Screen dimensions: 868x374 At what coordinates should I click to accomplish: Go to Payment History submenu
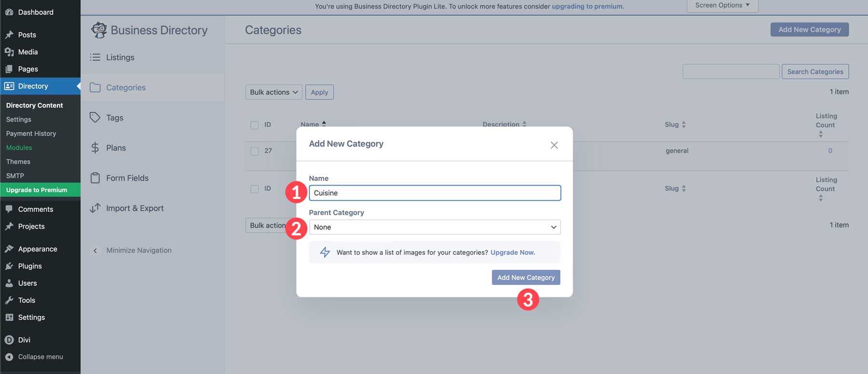[31, 134]
